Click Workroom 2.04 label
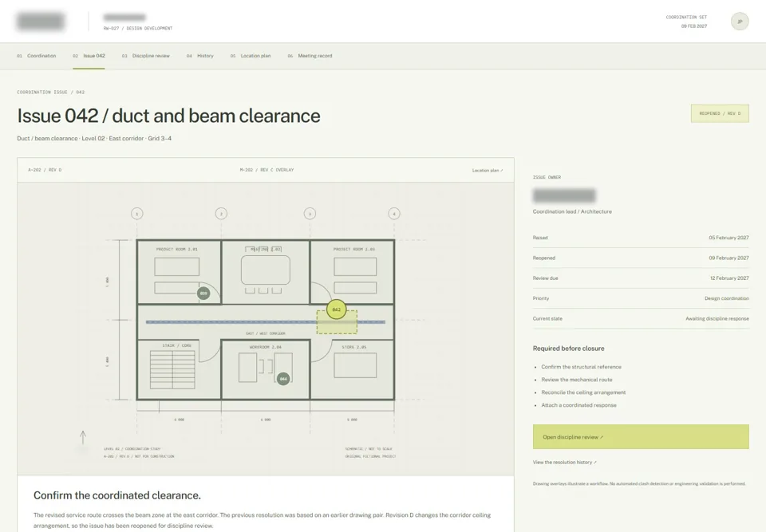Screen dimensions: 766x532 click(x=265, y=347)
